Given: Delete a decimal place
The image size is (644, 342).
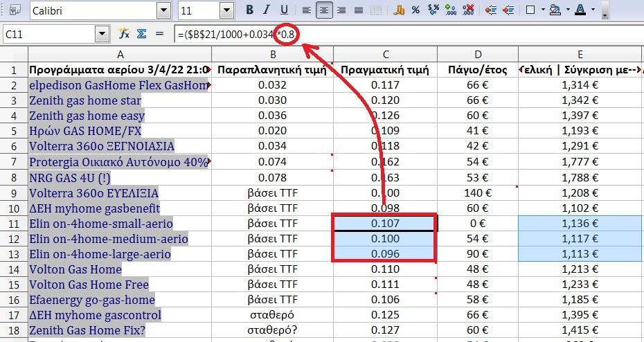Looking at the screenshot, I should (468, 10).
